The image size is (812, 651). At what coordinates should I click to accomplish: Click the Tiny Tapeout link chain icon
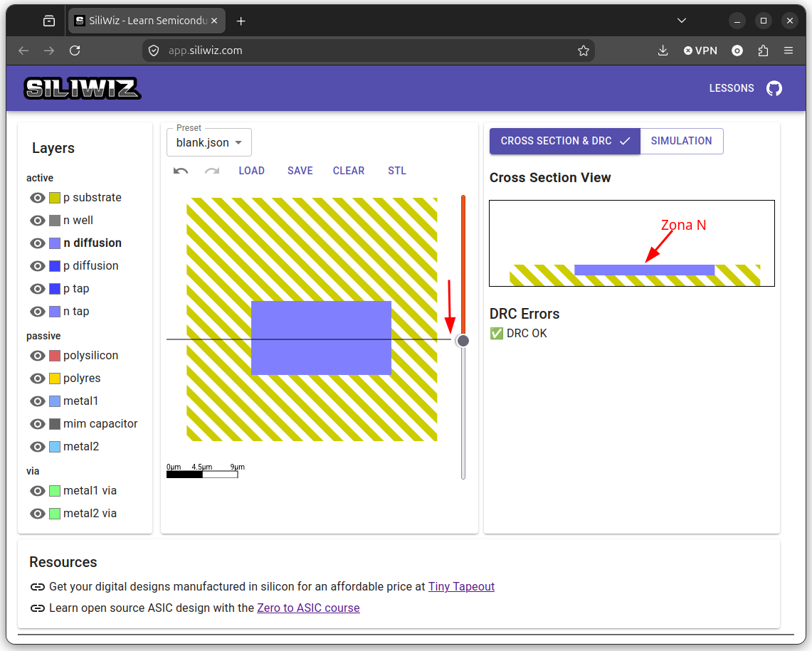(x=37, y=587)
